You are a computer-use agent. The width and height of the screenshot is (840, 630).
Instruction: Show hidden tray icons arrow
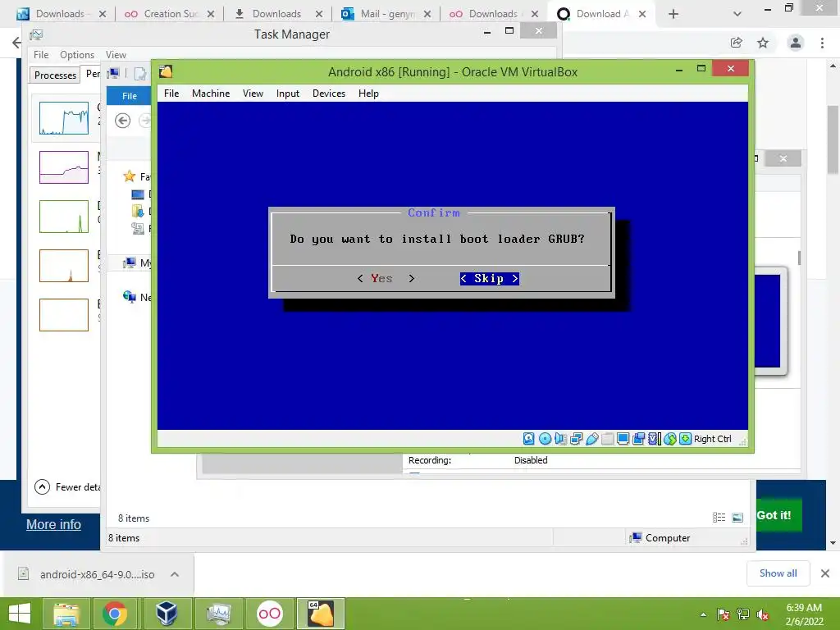point(703,614)
